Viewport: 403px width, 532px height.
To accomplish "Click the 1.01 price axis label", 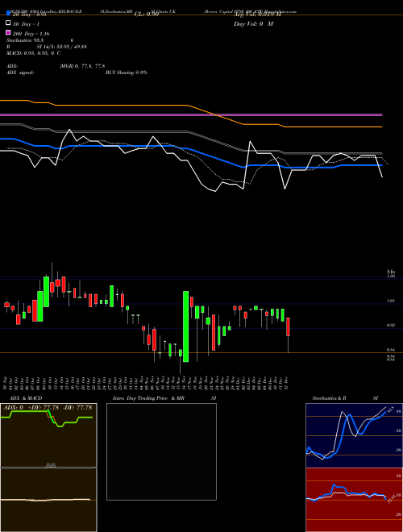I will (390, 301).
